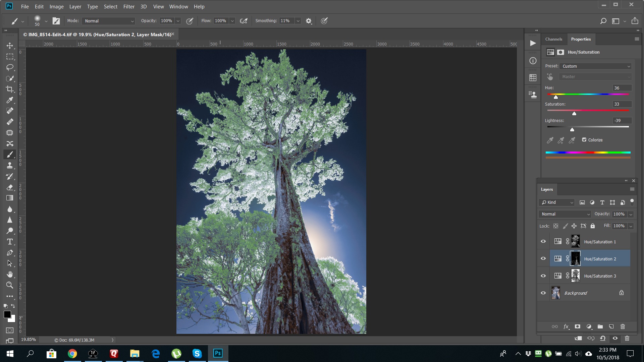Select the Horizontal Type tool
This screenshot has width=644, height=362.
click(x=10, y=242)
